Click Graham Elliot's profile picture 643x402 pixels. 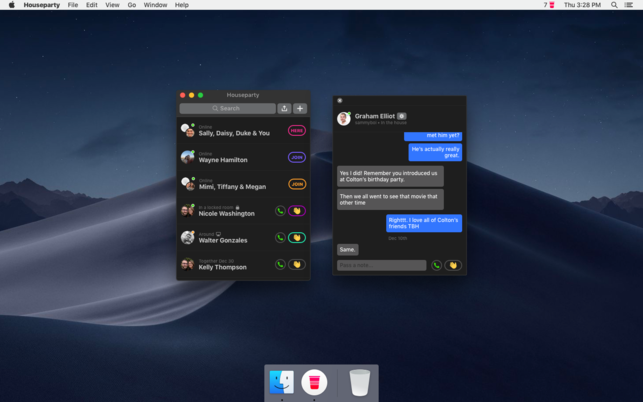point(344,119)
